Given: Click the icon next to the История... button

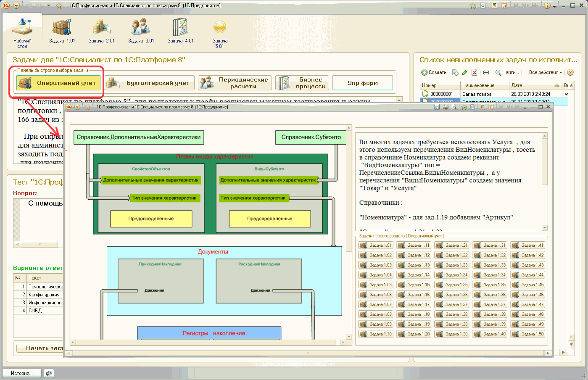Looking at the screenshot, I should click(49, 373).
